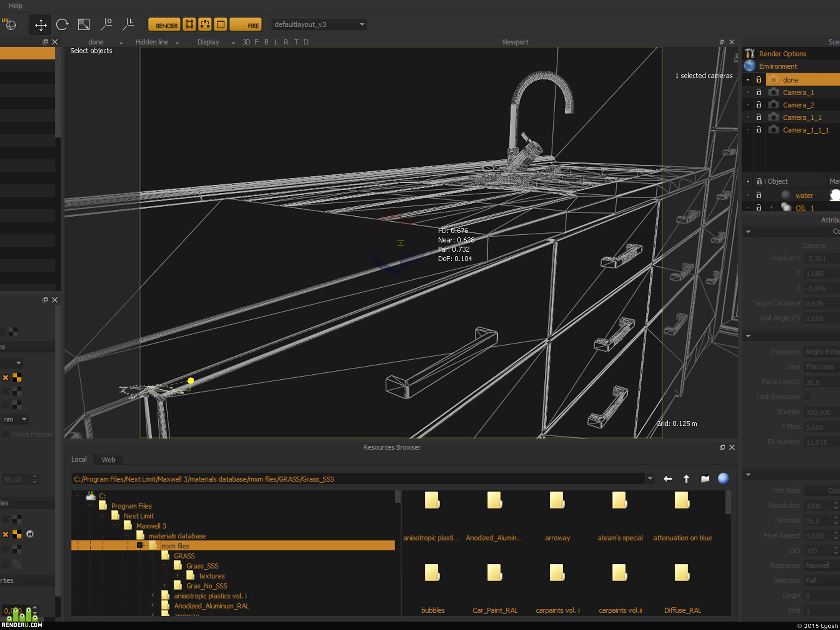
Task: Click the water material color swatch
Action: (x=835, y=195)
